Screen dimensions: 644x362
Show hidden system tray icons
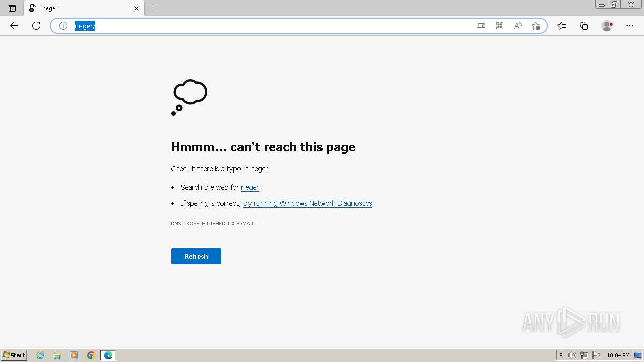(x=561, y=355)
